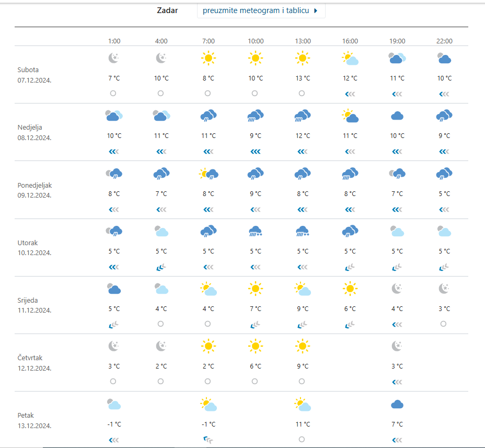Click the cloud icon for Nedjelja at 19:00
This screenshot has width=485, height=448.
click(397, 116)
